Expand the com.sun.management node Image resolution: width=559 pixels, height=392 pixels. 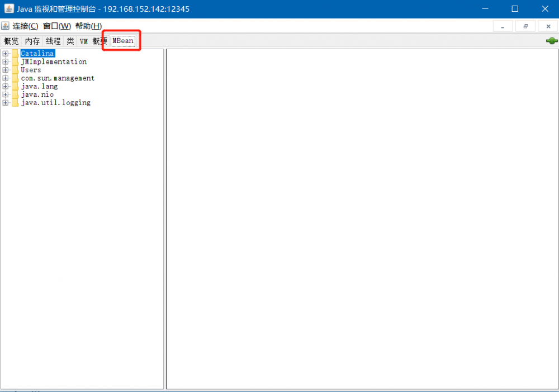5,78
